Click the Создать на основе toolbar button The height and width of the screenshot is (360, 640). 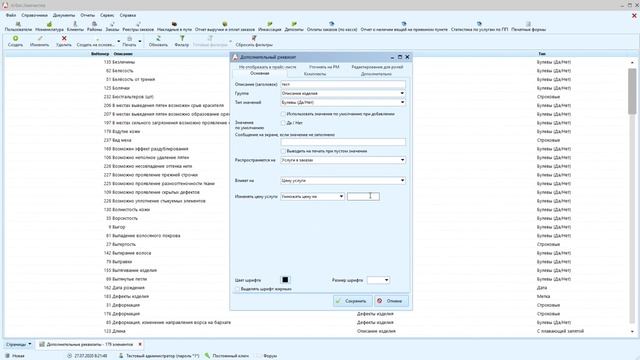tap(96, 42)
